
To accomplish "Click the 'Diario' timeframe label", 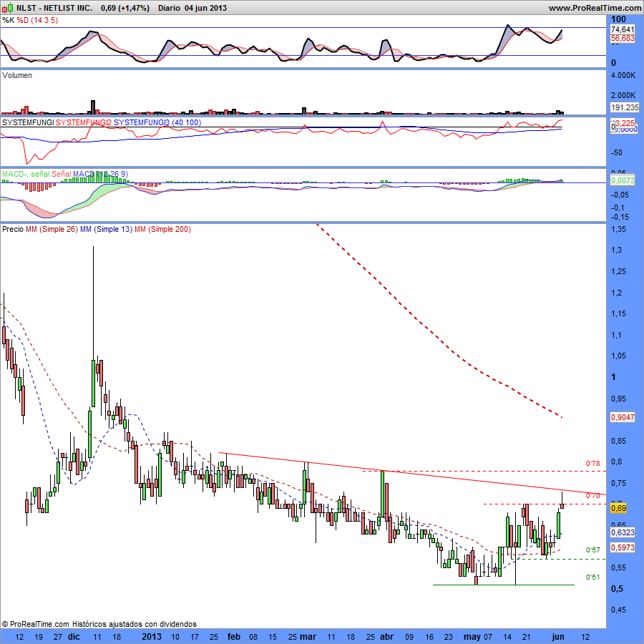I will click(169, 8).
